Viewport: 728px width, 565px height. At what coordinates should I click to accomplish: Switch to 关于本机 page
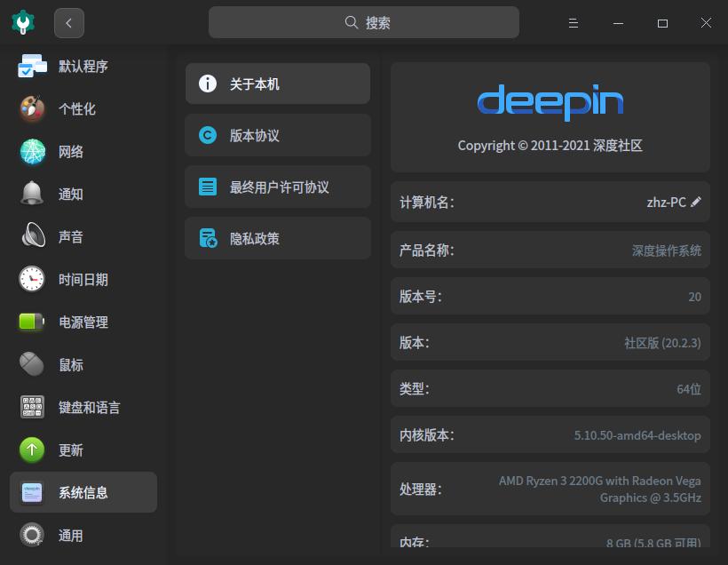[x=278, y=84]
